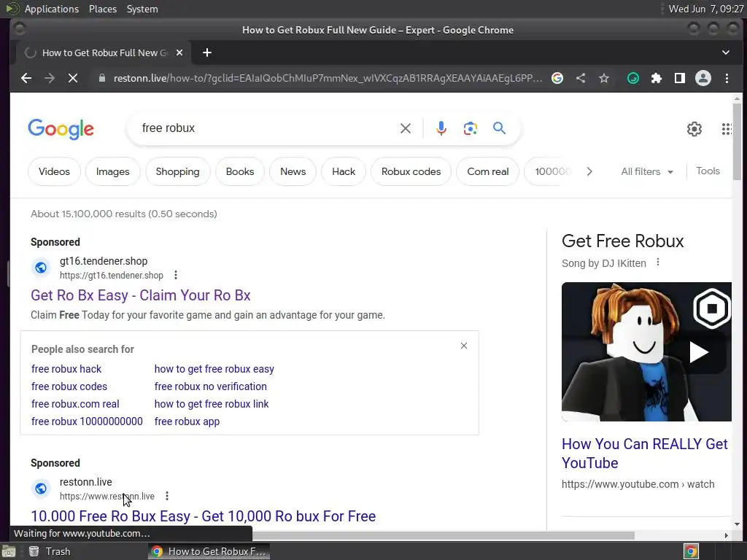The width and height of the screenshot is (747, 560).
Task: Open the Applications menu
Action: pyautogui.click(x=52, y=9)
